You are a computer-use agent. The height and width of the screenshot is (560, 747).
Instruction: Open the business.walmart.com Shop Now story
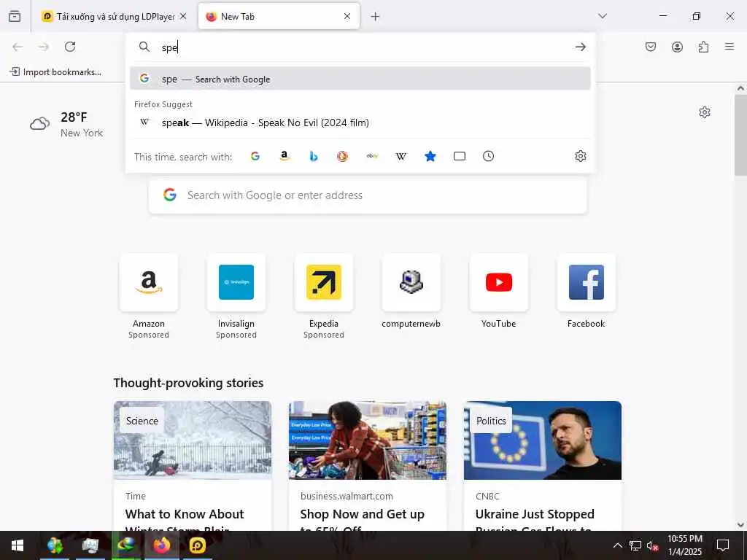click(x=368, y=466)
